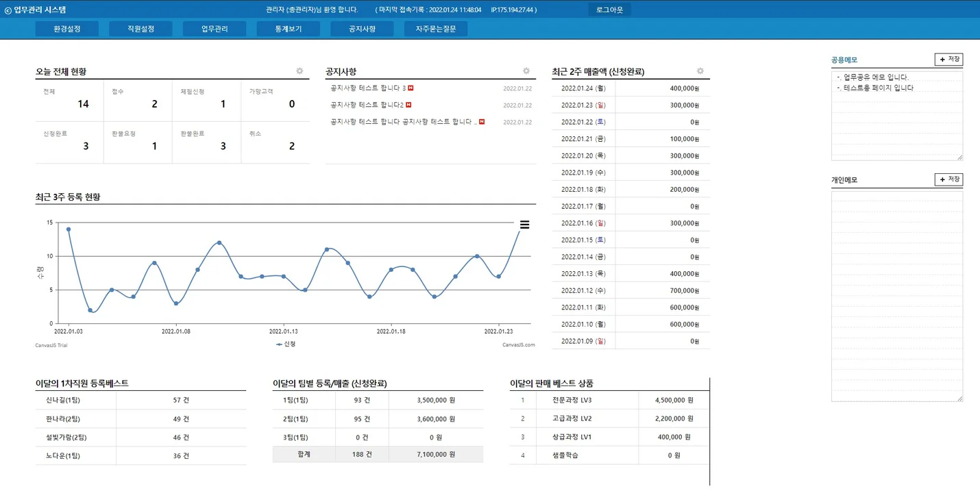Save the 개인메모 with its 저장 button

coord(949,179)
